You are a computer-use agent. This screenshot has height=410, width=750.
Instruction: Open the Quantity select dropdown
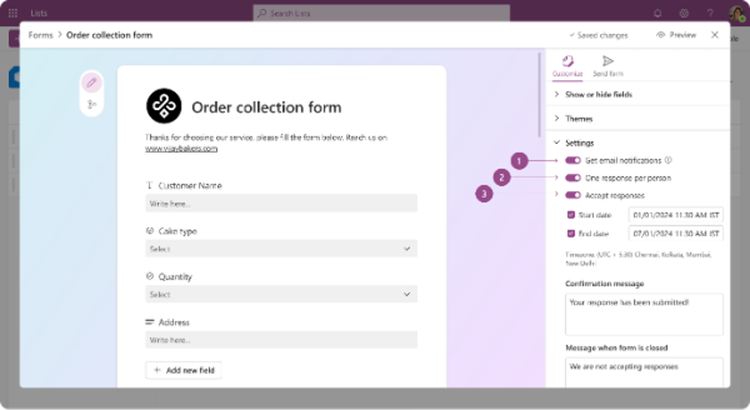coord(281,294)
